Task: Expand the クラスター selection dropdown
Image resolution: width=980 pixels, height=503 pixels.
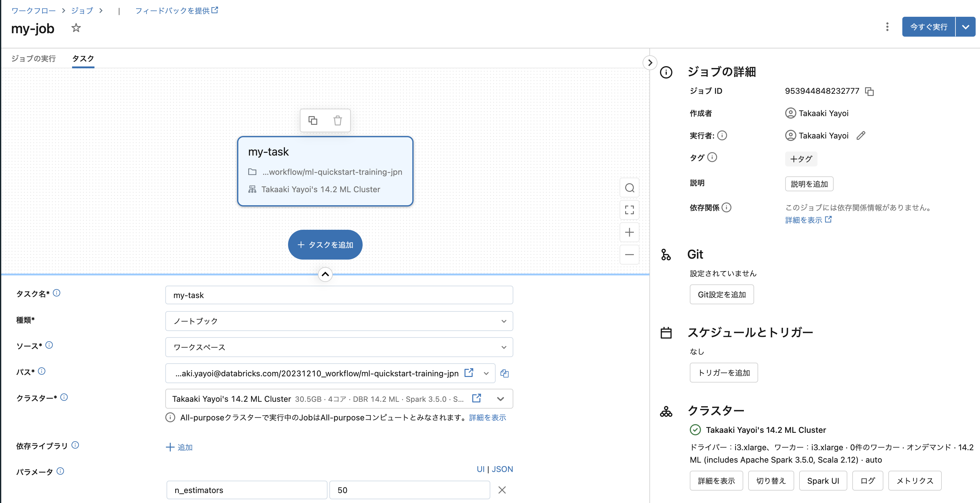Action: pyautogui.click(x=501, y=399)
